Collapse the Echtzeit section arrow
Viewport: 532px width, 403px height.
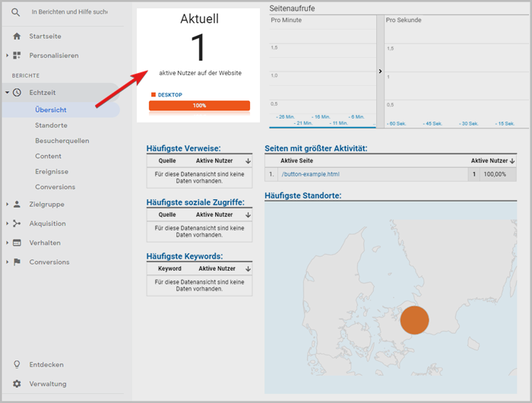tap(7, 92)
